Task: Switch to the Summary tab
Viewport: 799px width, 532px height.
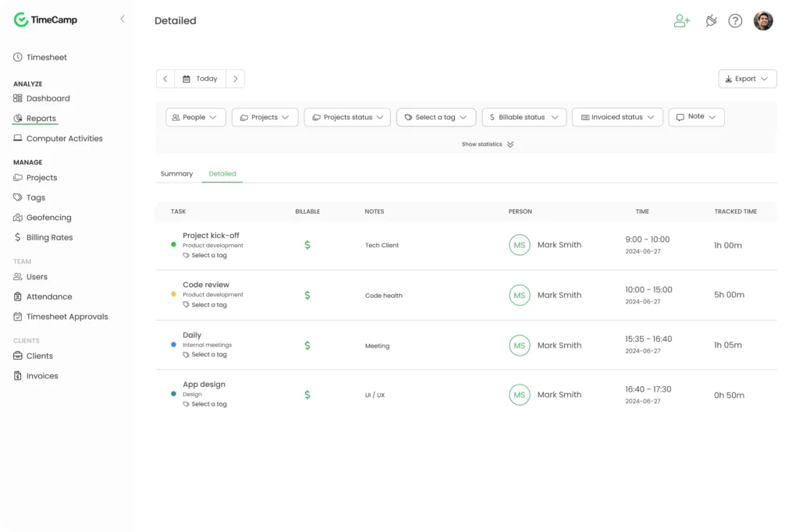Action: [176, 174]
